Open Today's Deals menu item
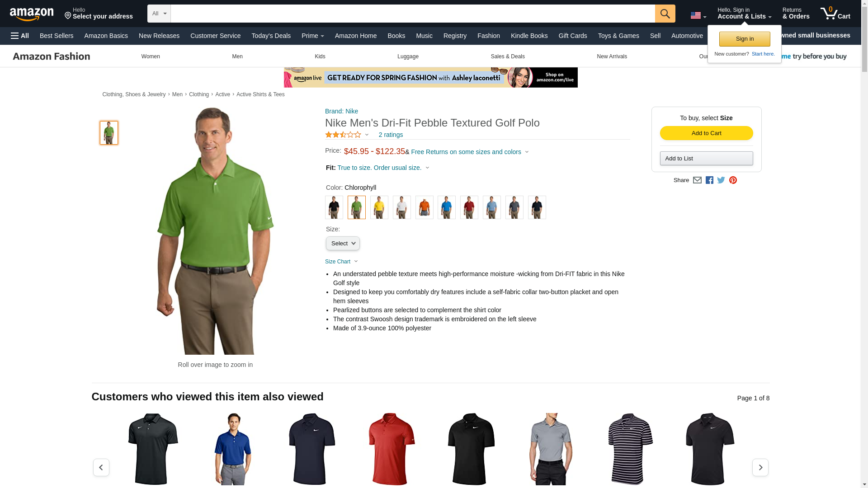This screenshot has width=868, height=488. pos(271,36)
